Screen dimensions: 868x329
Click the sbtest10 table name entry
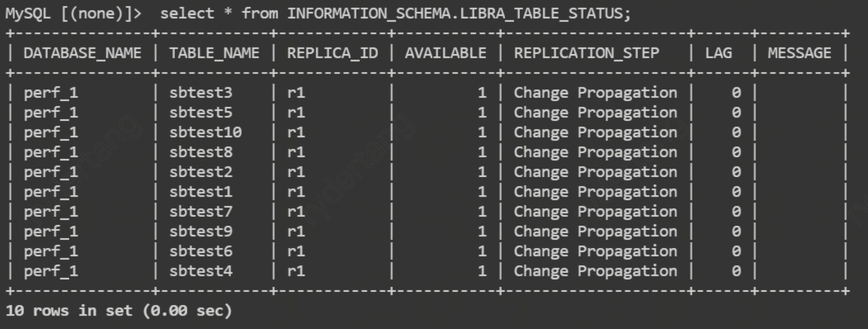(205, 133)
